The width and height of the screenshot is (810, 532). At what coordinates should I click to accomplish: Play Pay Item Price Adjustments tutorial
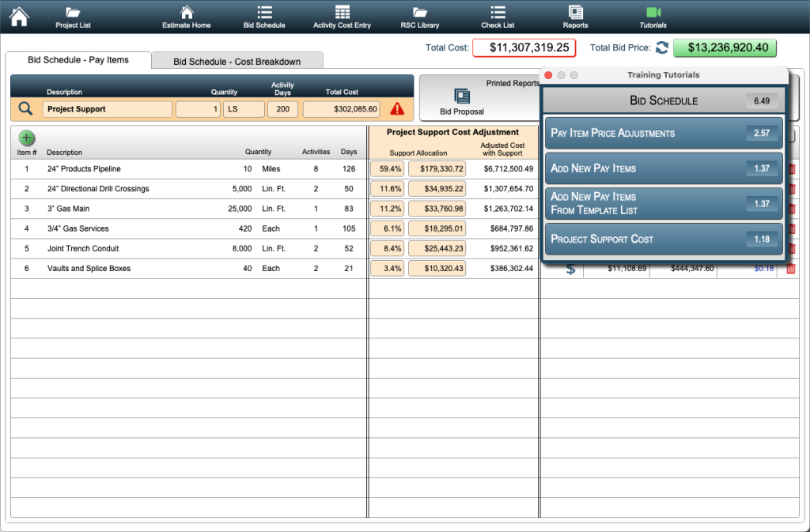pos(664,133)
